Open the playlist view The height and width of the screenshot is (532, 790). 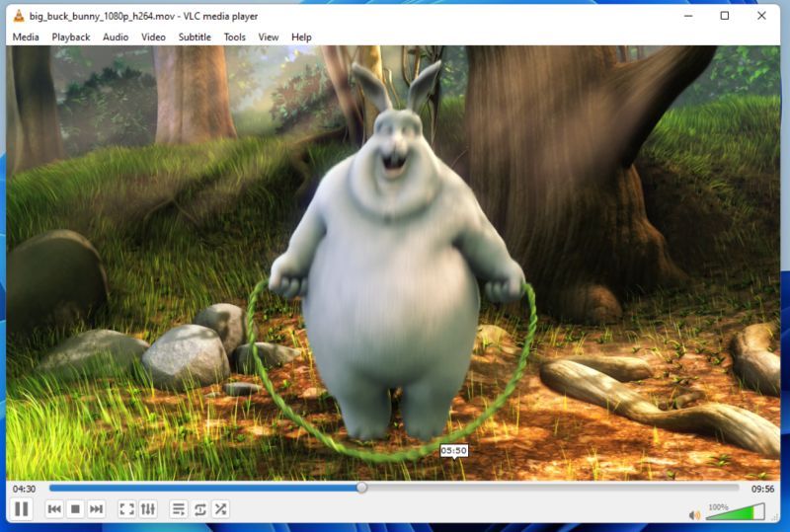point(179,509)
